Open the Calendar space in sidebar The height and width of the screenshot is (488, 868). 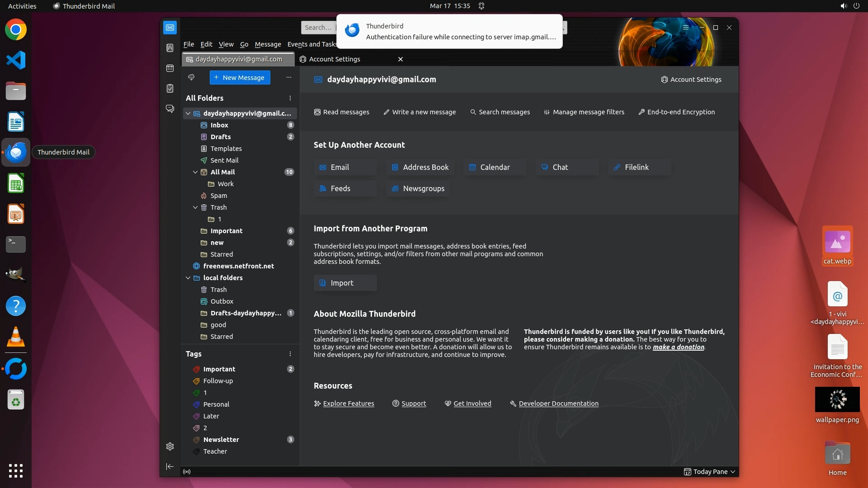[170, 68]
